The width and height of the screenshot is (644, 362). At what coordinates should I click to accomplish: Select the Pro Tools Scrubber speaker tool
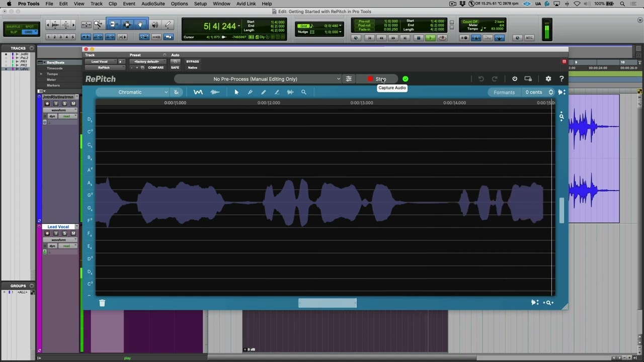[155, 24]
